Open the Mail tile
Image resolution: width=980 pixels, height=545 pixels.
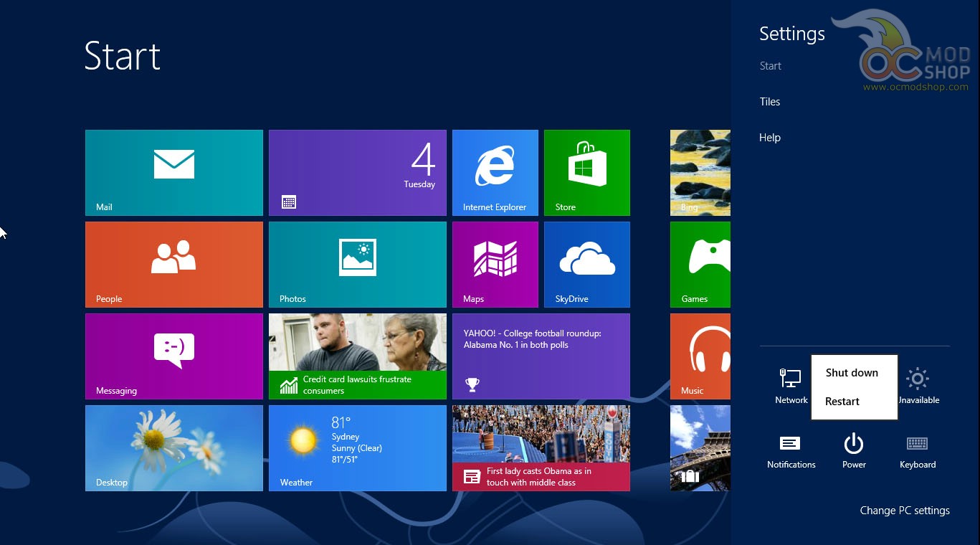(174, 173)
